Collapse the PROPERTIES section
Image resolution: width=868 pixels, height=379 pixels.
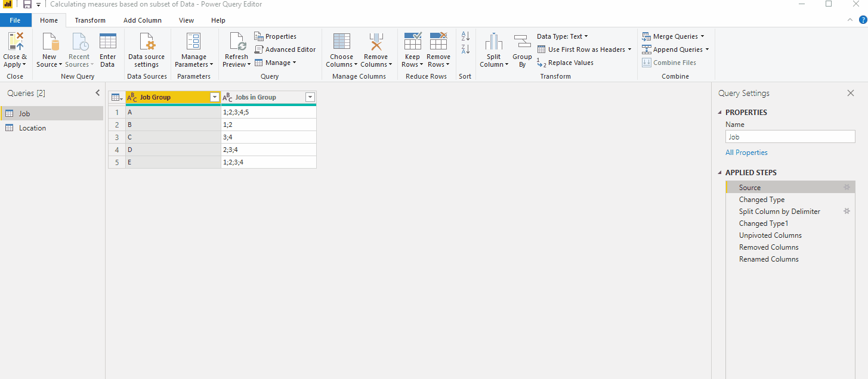point(720,112)
